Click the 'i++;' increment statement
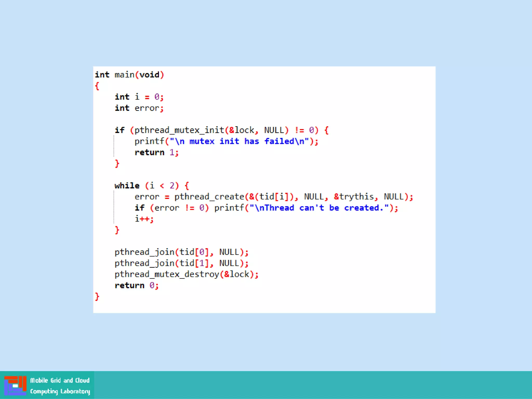The image size is (532, 399). (x=144, y=219)
